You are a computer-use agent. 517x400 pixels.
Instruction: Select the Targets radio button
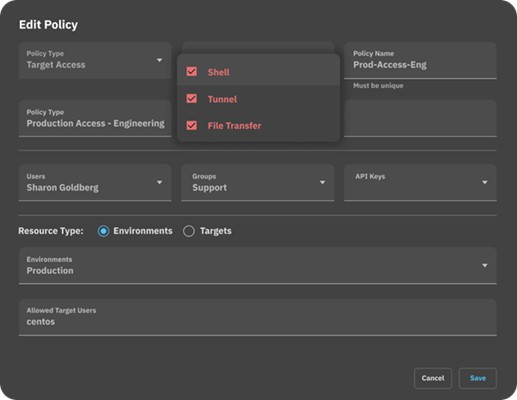[x=189, y=231]
